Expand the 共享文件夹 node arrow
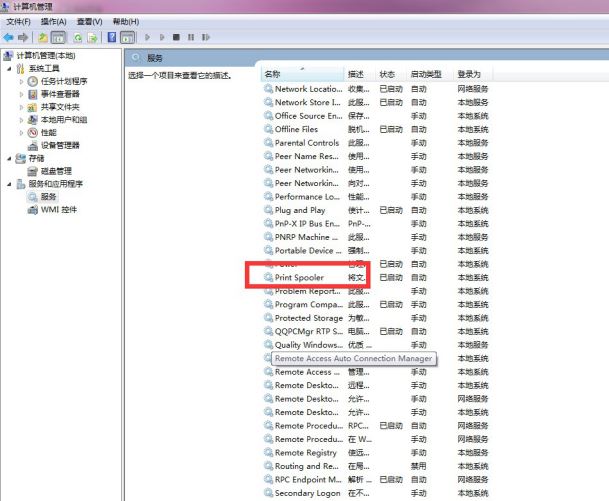Viewport: 609px width, 501px height. pyautogui.click(x=21, y=107)
